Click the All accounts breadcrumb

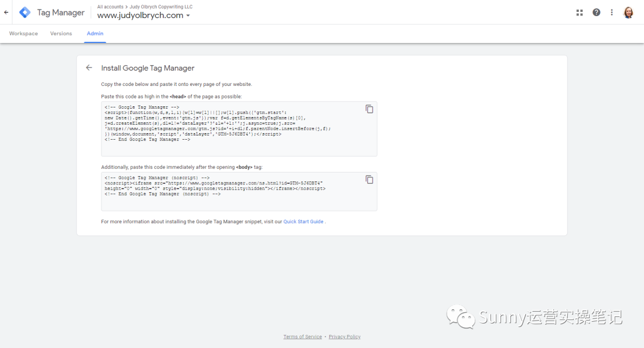click(x=110, y=7)
